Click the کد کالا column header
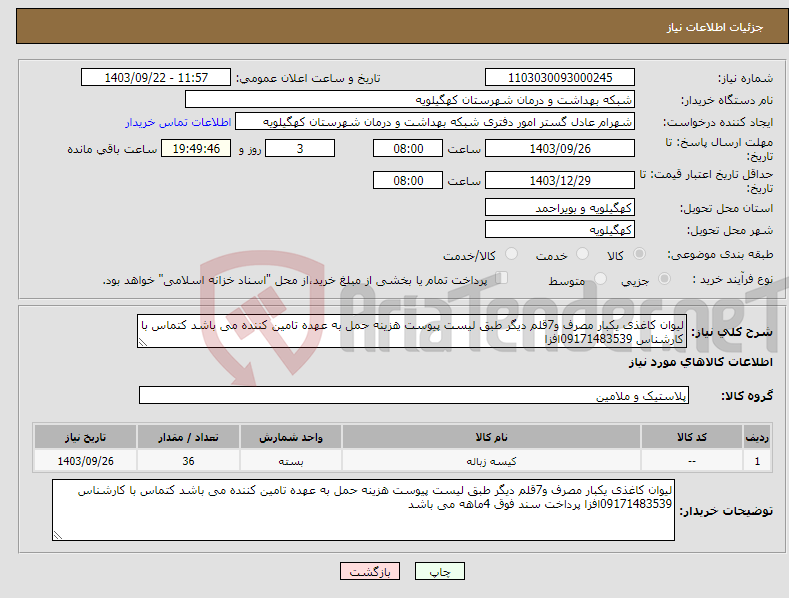This screenshot has height=598, width=789. [692, 437]
